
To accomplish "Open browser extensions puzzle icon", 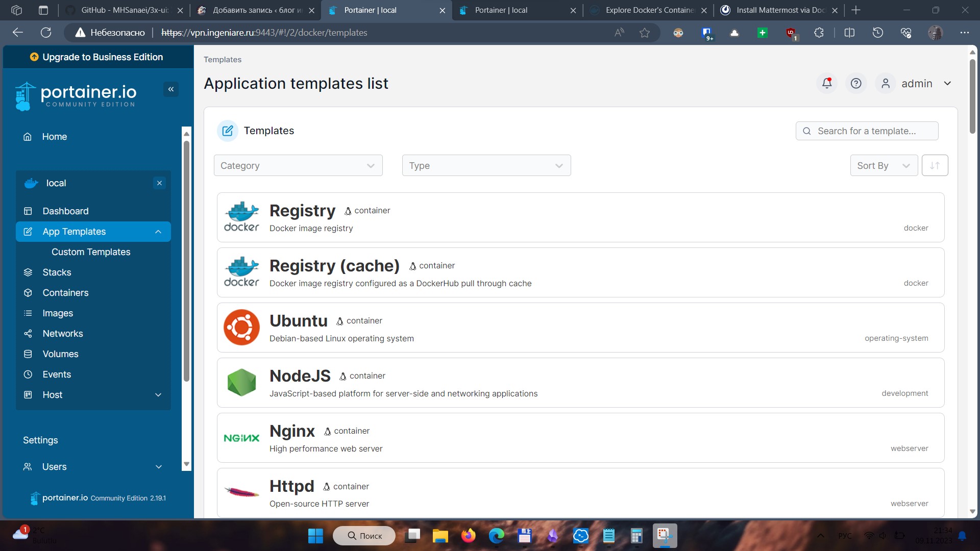I will click(x=819, y=33).
